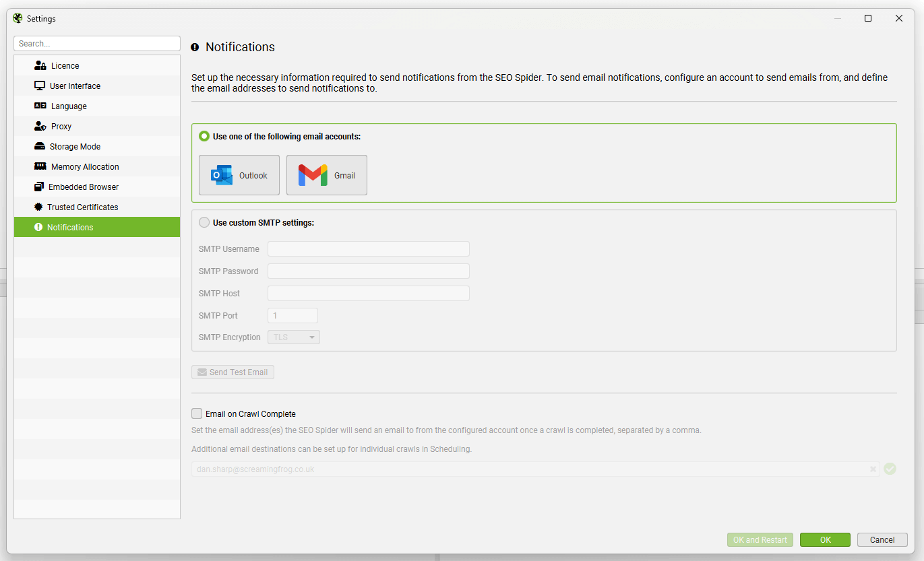Click the Memory Allocation icon
This screenshot has height=561, width=924.
pyautogui.click(x=40, y=166)
